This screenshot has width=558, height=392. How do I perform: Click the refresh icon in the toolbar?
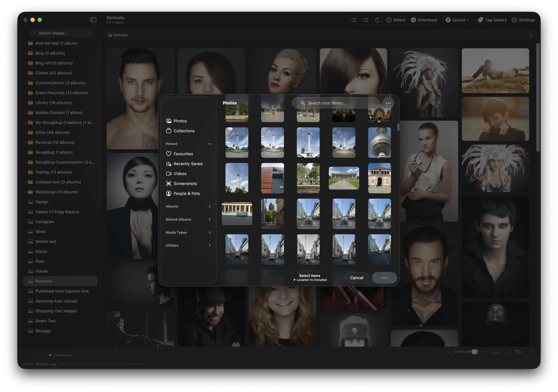point(377,20)
